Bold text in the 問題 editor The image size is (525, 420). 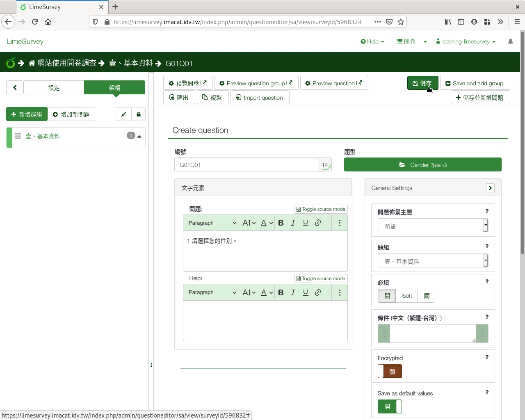281,223
